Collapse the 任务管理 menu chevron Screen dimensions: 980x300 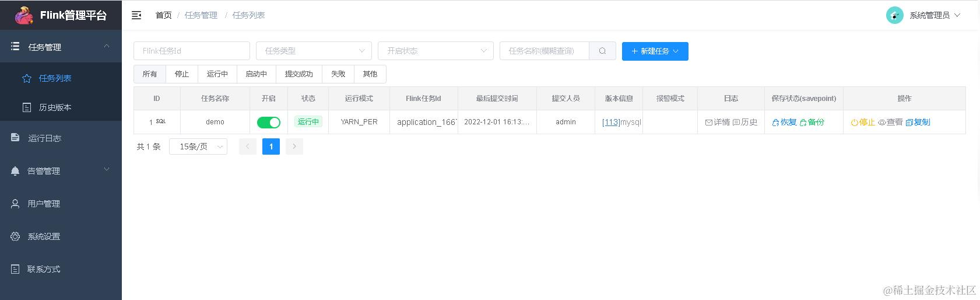tap(107, 46)
